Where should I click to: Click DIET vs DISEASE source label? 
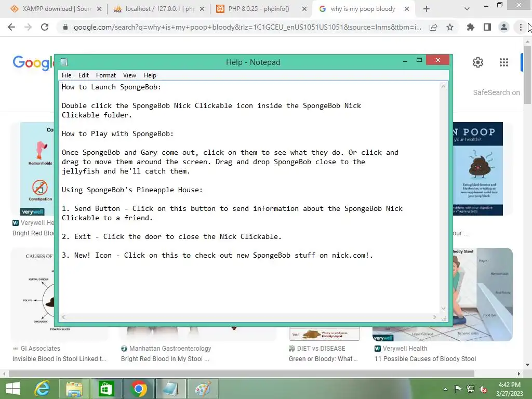point(321,349)
